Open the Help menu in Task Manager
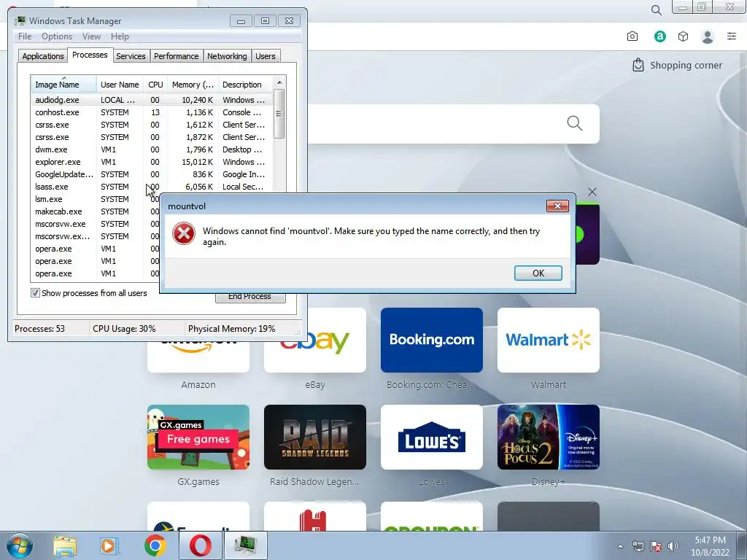Screen dimensions: 747x560 120,36
